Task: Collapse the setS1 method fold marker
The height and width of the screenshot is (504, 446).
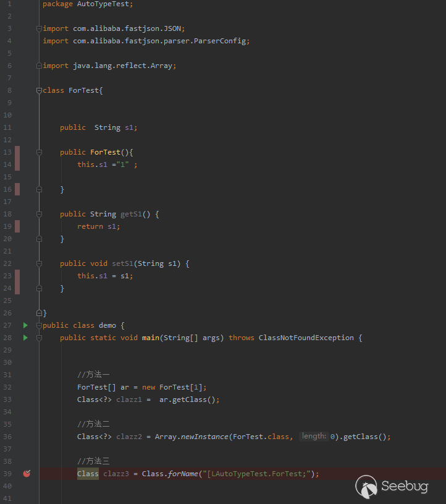Action: 40,263
